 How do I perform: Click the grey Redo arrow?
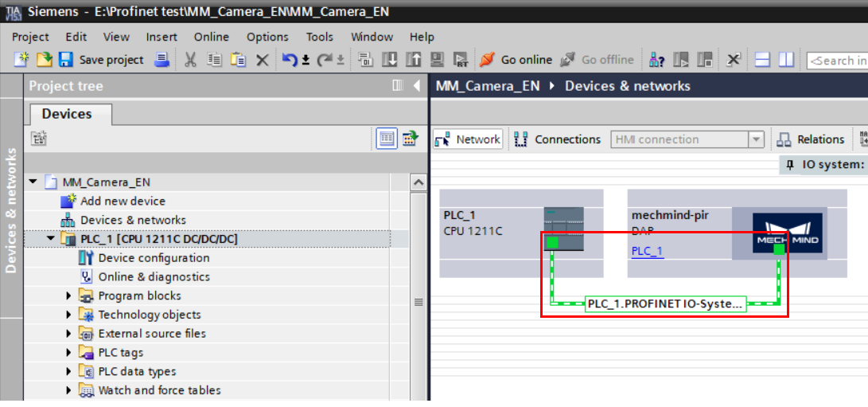point(325,59)
